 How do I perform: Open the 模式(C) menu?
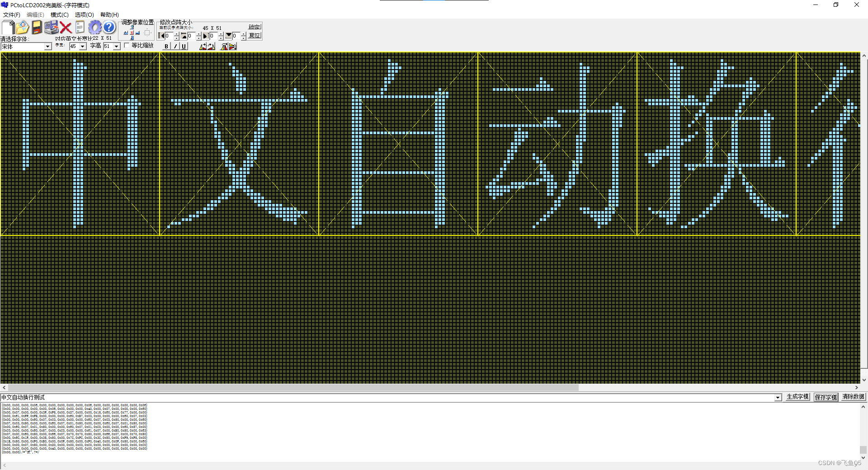(x=59, y=14)
